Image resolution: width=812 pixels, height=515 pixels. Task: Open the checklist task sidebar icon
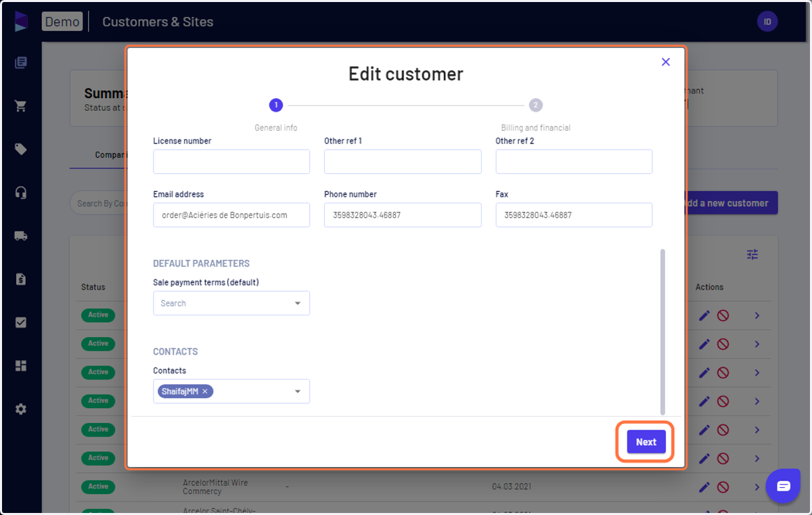tap(21, 322)
